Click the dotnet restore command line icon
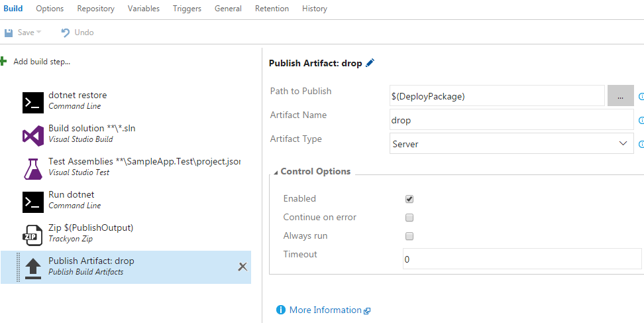 click(33, 101)
